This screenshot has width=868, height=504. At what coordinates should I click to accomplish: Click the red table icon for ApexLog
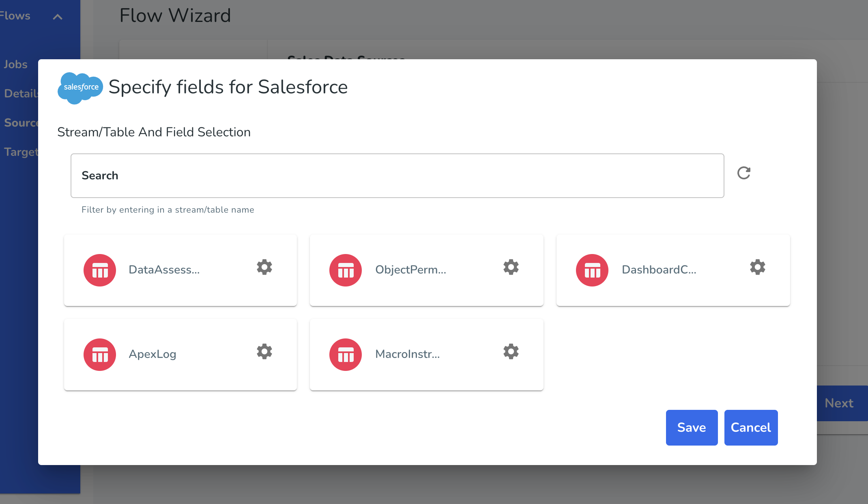pyautogui.click(x=100, y=355)
